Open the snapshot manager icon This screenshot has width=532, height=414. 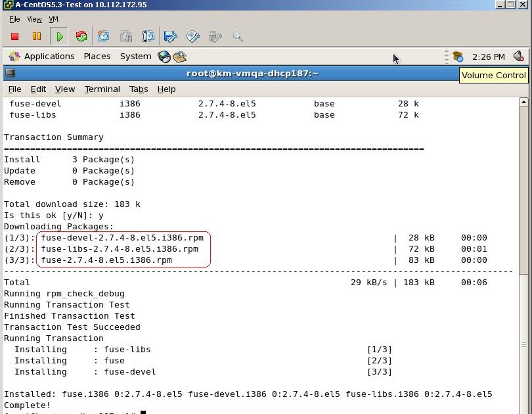(x=148, y=36)
